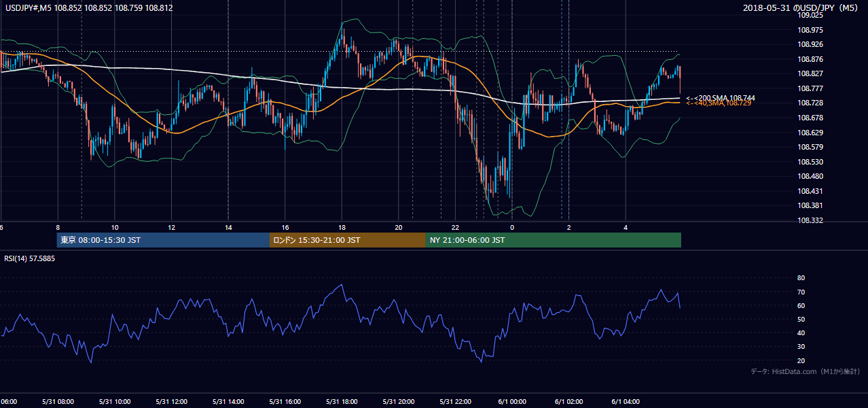Click price axis value 108.530
Viewport: 868px width, 408px height.
(x=811, y=162)
